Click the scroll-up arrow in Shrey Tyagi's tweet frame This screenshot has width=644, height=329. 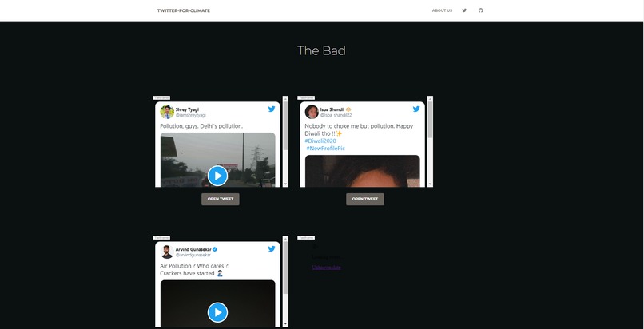pyautogui.click(x=285, y=98)
